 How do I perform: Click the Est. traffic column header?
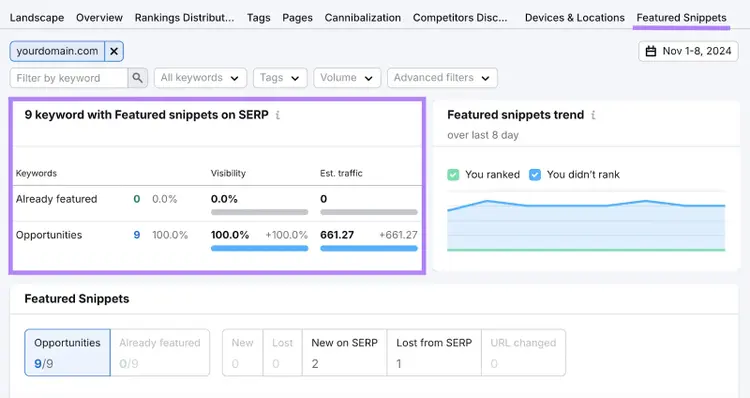pyautogui.click(x=341, y=173)
